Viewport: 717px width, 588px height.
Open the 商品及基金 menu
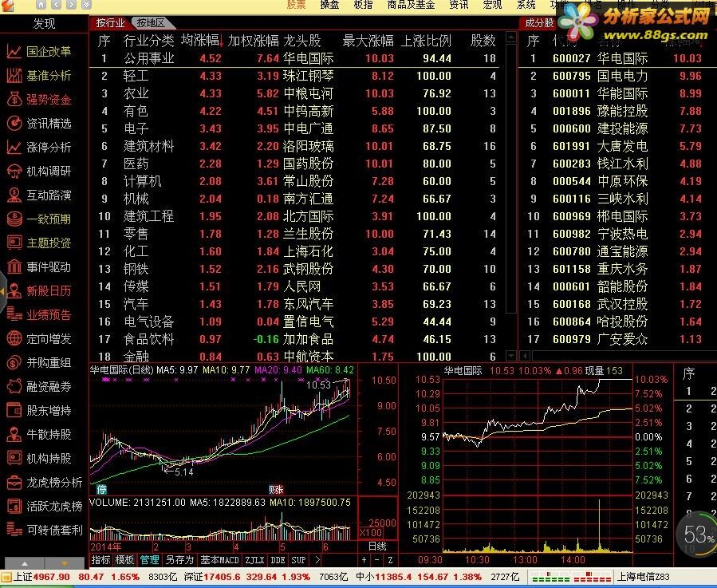click(x=411, y=5)
